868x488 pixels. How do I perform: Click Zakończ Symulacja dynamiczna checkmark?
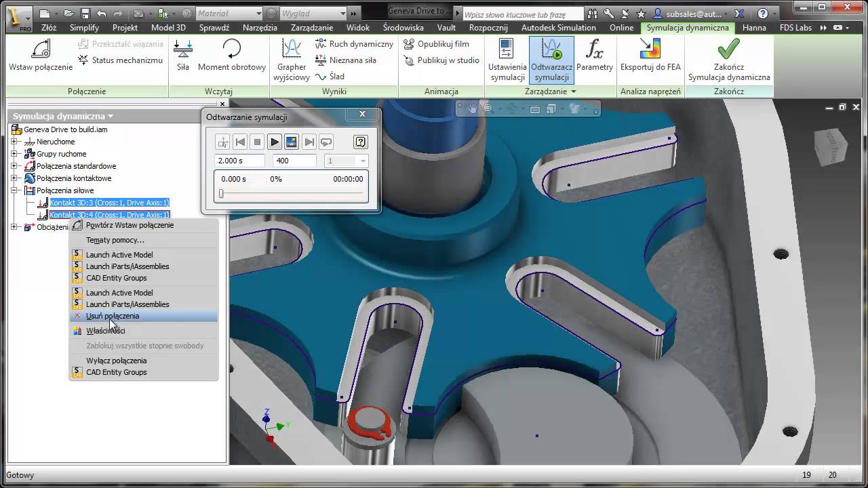tap(729, 60)
